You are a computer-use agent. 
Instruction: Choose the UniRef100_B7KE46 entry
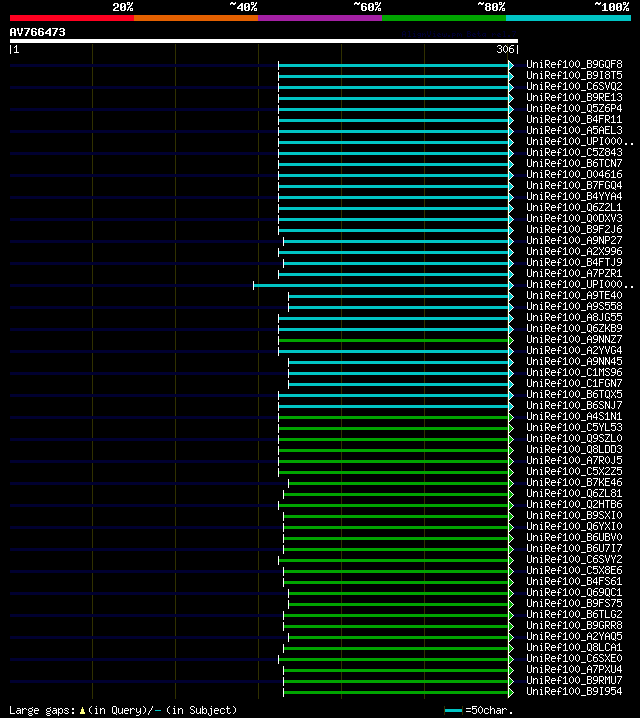pos(574,482)
